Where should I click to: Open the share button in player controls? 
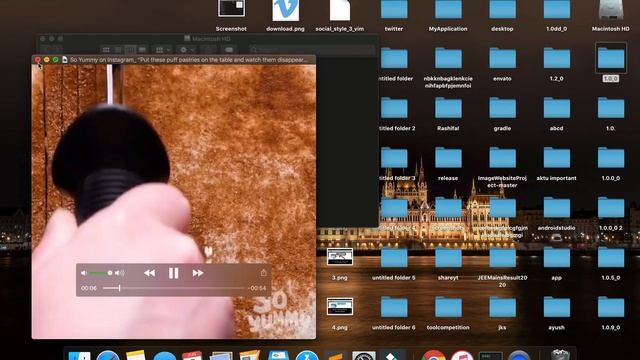[264, 273]
